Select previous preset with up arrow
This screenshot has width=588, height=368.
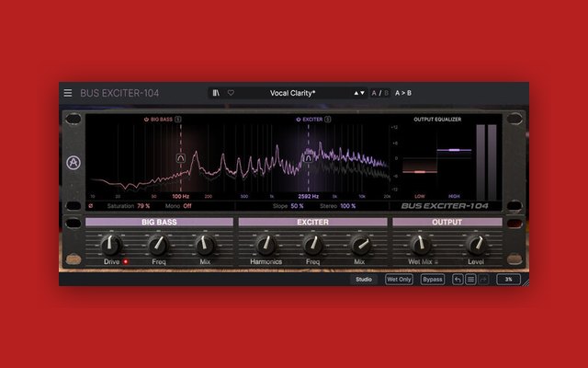(x=356, y=93)
